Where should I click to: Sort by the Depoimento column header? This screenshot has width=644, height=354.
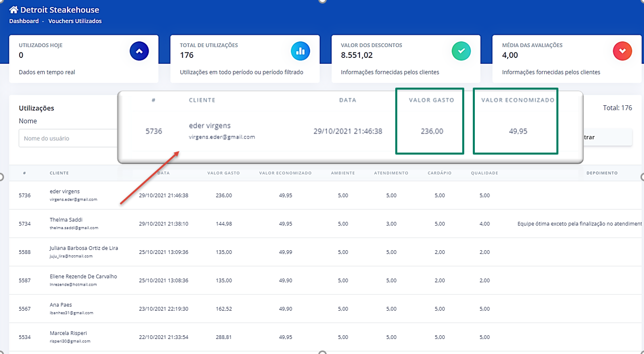602,173
